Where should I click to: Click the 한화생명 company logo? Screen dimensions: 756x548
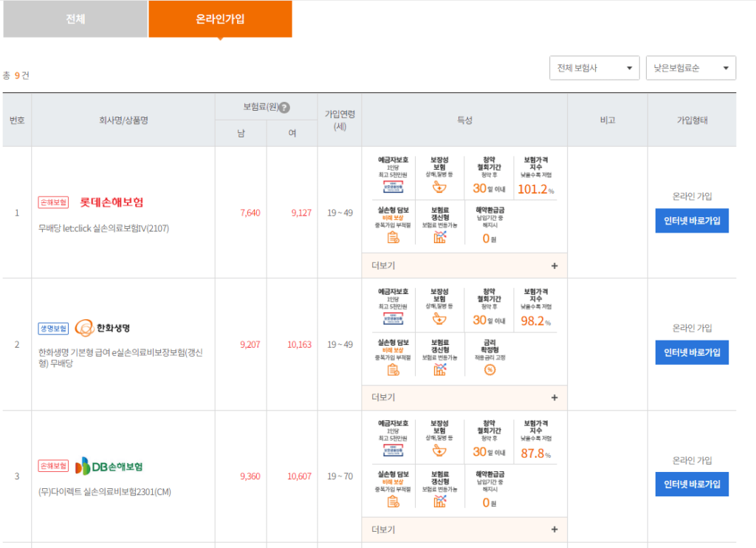(103, 328)
